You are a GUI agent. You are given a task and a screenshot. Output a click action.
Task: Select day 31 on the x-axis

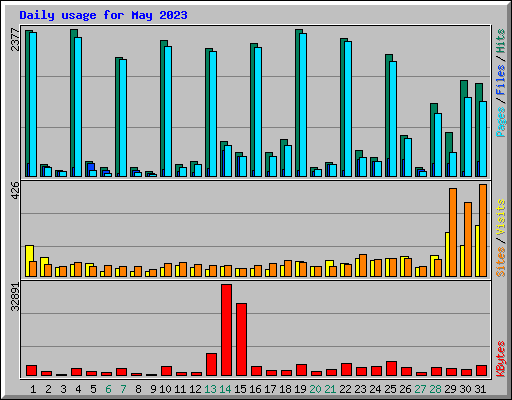tap(480, 389)
